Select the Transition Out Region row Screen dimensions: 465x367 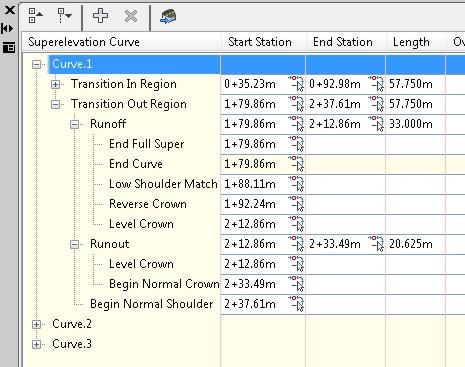(129, 104)
